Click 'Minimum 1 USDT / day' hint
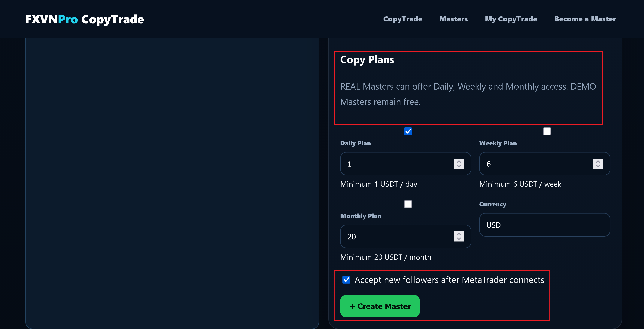The image size is (644, 329). click(378, 184)
